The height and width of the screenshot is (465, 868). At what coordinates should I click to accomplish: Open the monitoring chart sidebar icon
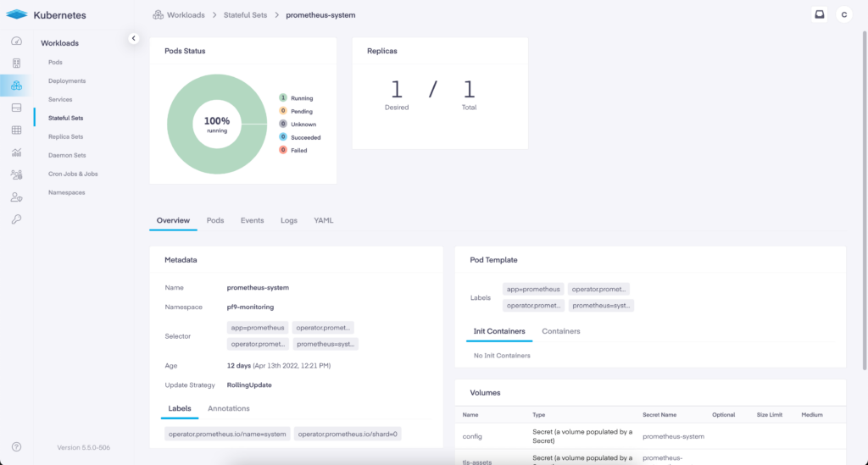17,152
